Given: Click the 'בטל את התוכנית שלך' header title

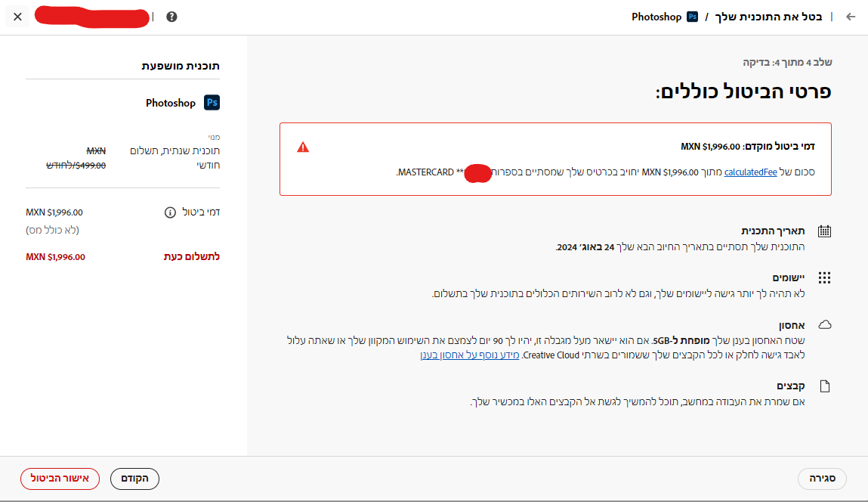Looking at the screenshot, I should tap(768, 17).
